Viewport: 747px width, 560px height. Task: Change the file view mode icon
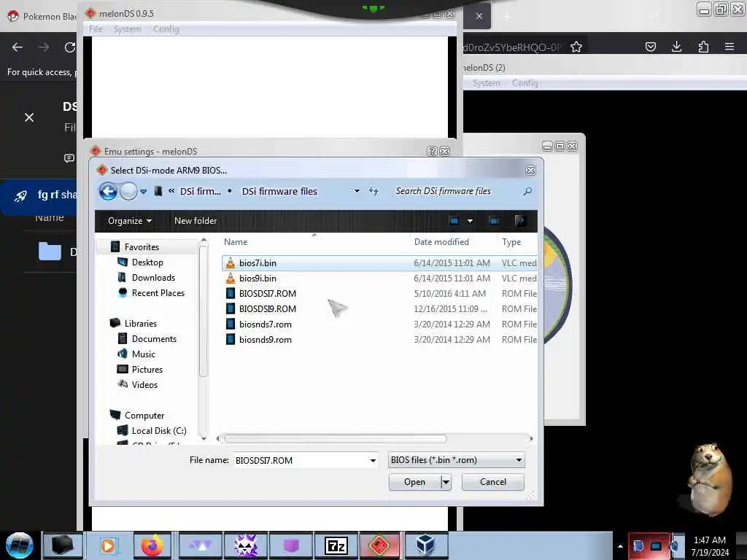(454, 221)
